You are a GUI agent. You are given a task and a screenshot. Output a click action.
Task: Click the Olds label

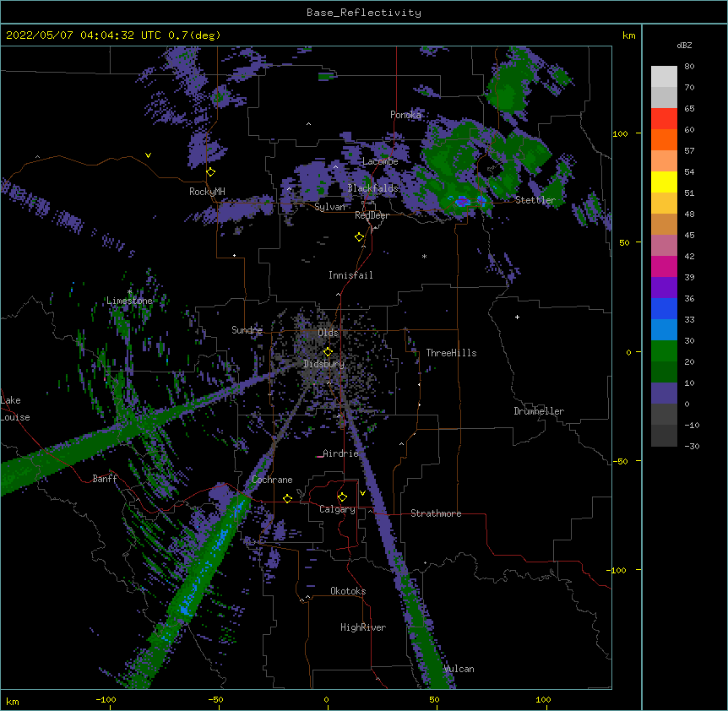coord(328,333)
